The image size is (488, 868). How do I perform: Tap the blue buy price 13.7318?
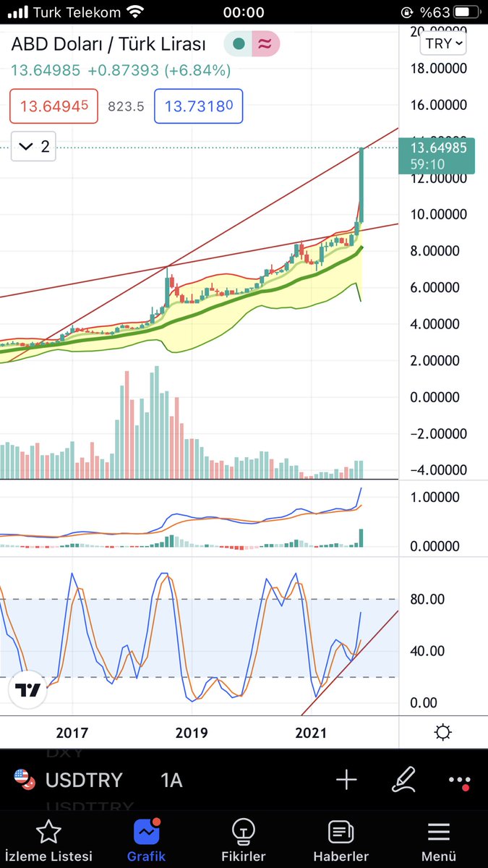[x=198, y=106]
